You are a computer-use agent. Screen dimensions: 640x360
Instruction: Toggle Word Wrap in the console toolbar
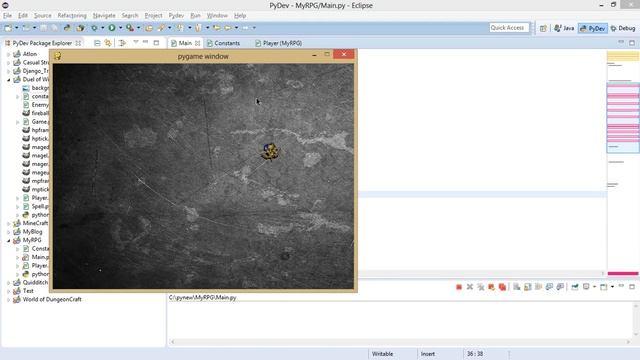538,287
